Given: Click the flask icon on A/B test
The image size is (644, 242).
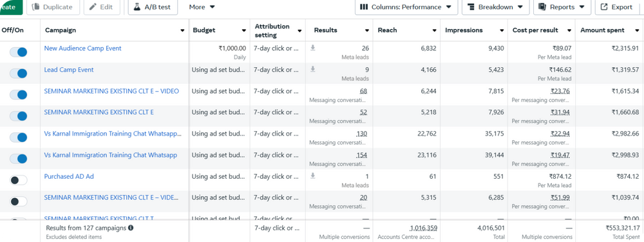Looking at the screenshot, I should [x=137, y=7].
